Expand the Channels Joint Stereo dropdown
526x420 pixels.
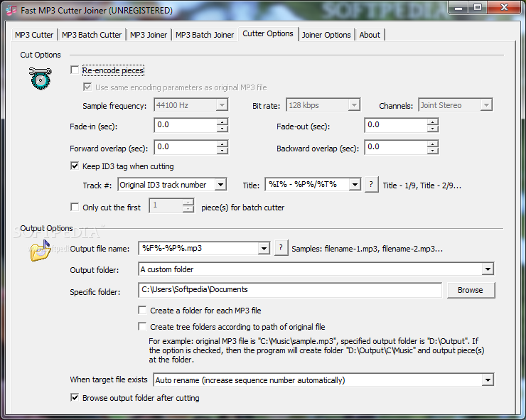pyautogui.click(x=486, y=105)
